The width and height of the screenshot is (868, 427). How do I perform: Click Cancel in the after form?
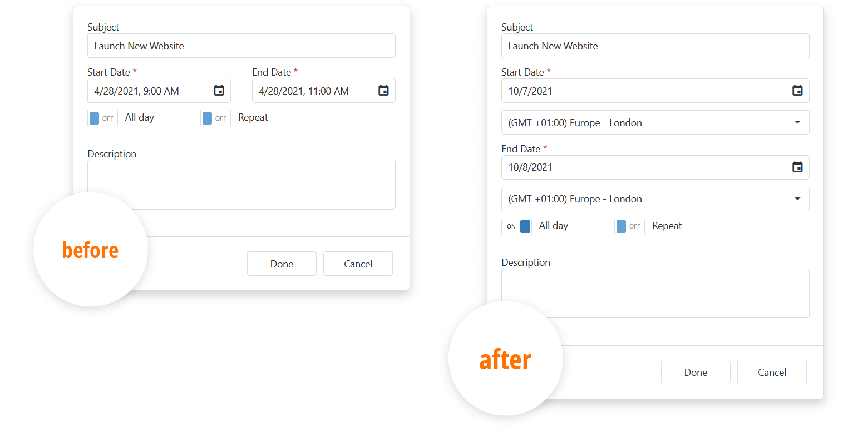[772, 371]
